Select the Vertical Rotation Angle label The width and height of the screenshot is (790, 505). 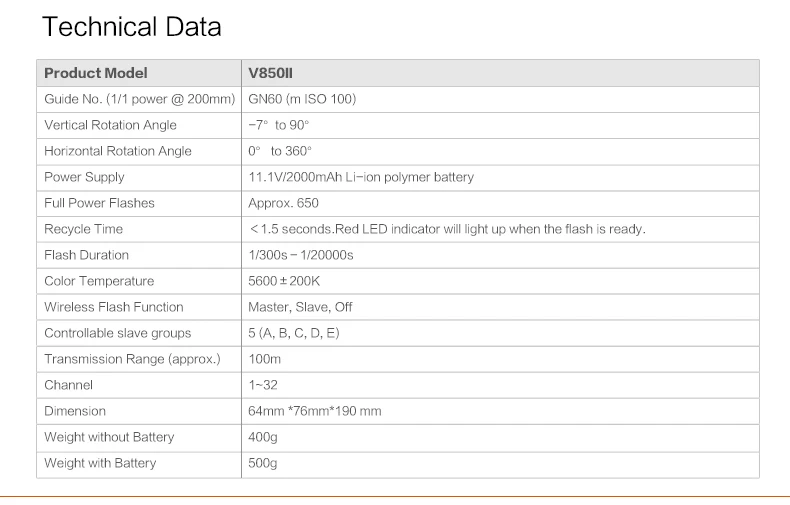(x=110, y=125)
